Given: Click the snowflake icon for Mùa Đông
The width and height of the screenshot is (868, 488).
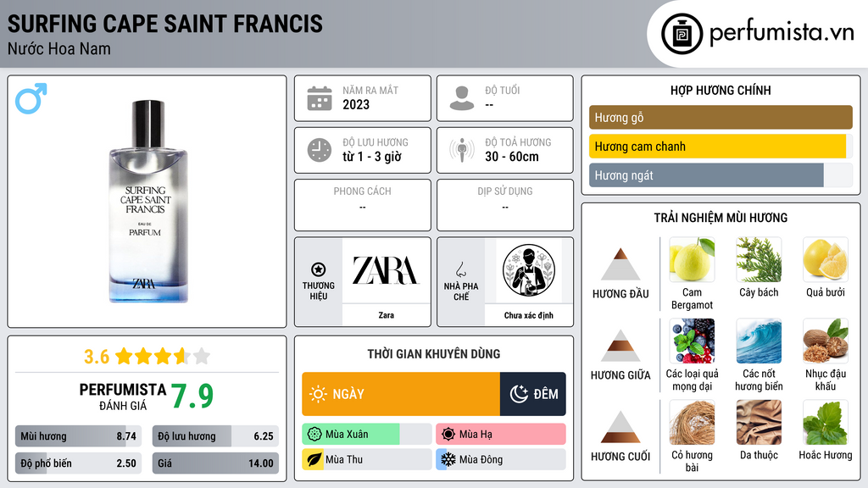Looking at the screenshot, I should pyautogui.click(x=448, y=460).
